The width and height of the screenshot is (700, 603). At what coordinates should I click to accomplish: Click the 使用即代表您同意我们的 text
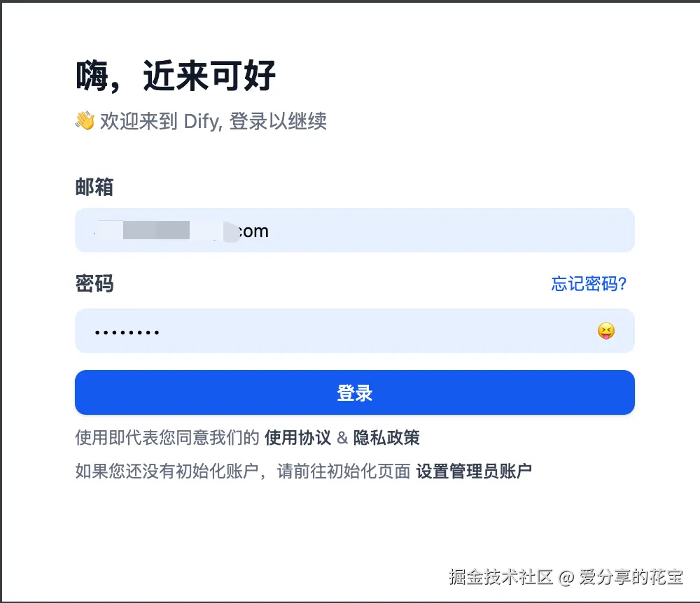click(x=167, y=439)
